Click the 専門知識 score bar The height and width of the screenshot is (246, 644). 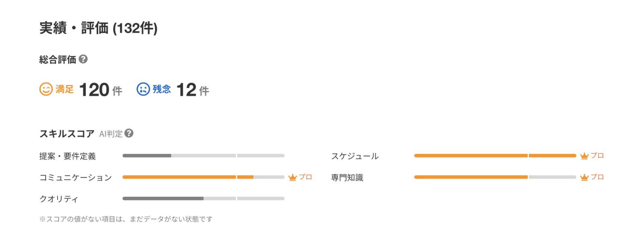pyautogui.click(x=495, y=177)
